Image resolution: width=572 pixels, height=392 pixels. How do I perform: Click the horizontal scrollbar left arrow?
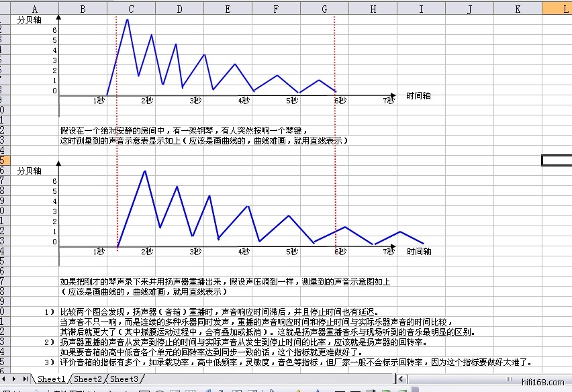coord(401,380)
